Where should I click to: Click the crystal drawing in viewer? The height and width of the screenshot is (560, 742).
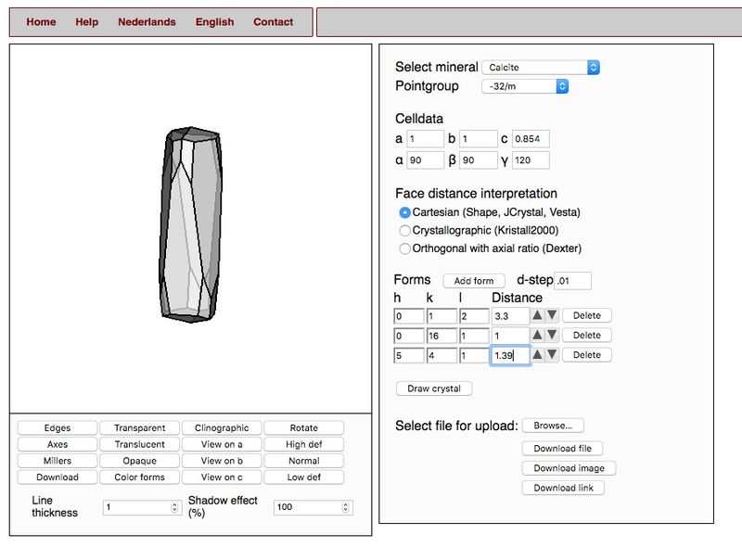click(191, 224)
